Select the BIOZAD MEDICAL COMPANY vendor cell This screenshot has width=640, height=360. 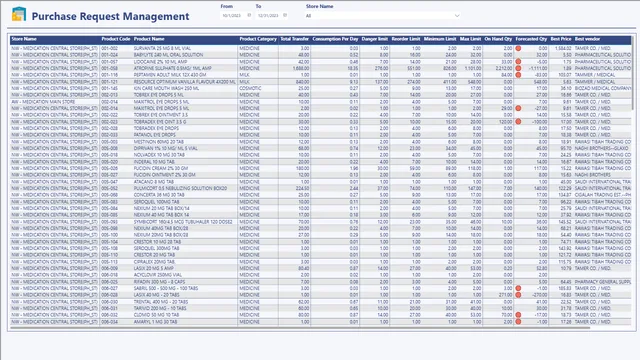603,88
